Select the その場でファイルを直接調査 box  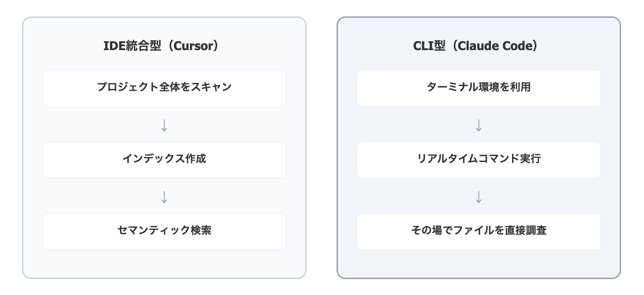[479, 231]
